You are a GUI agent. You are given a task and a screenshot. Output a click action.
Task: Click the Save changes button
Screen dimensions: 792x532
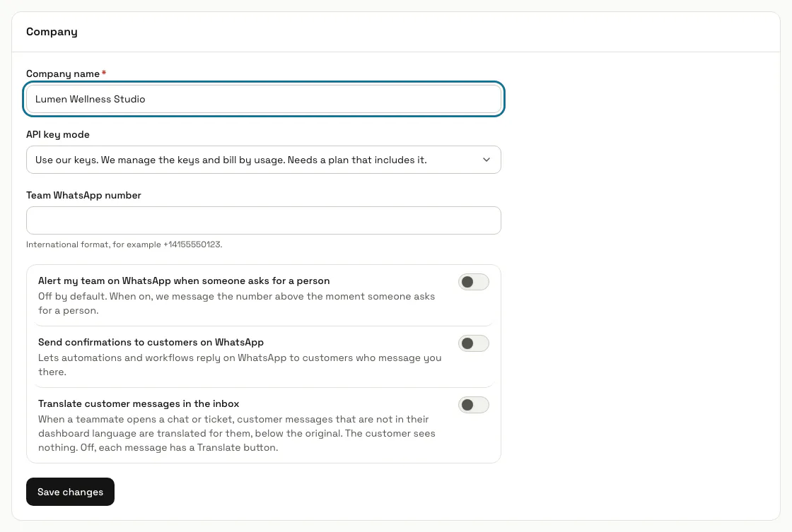[x=70, y=492]
